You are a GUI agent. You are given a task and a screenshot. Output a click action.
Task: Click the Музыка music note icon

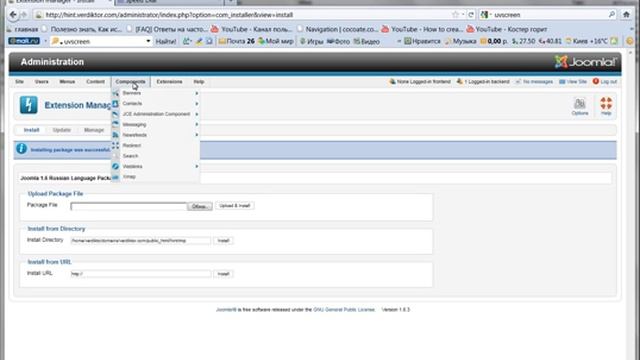pos(449,41)
